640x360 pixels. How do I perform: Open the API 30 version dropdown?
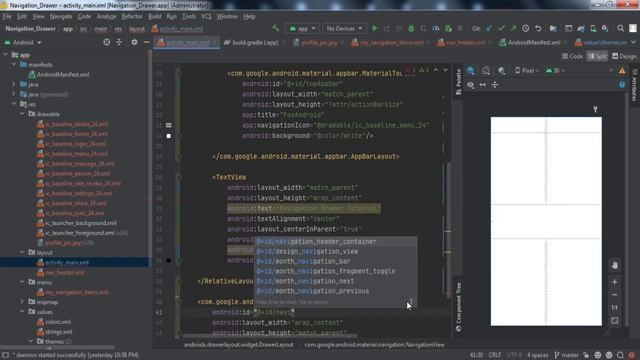click(555, 71)
